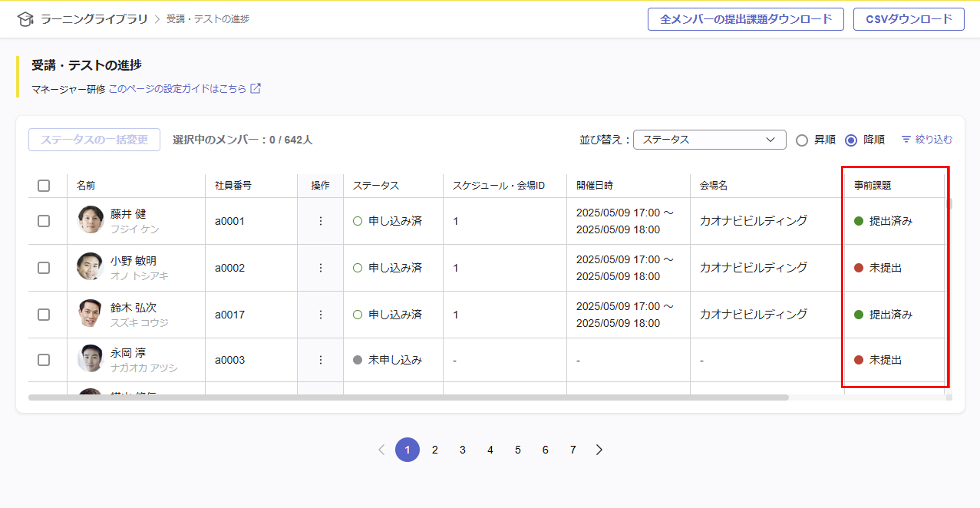Screen dimensions: 980x508
Task: Open the operation menu for 鈴木 弘次
Action: (x=321, y=314)
